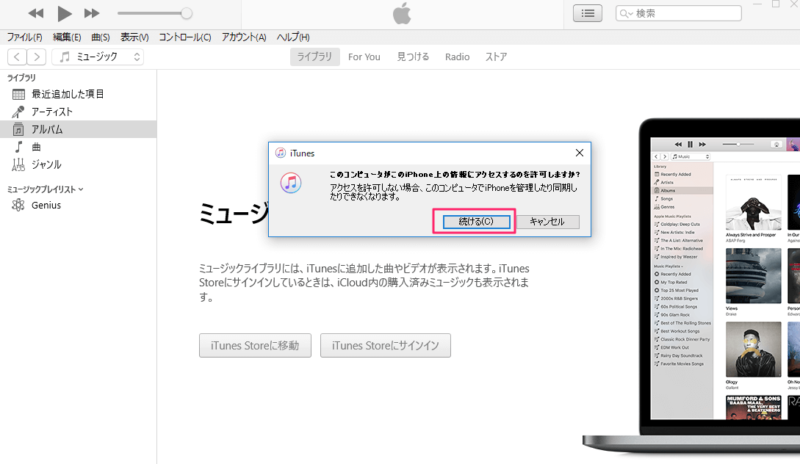Collapse the ミュージックプレイリスト section
The height and width of the screenshot is (464, 800).
click(81, 188)
